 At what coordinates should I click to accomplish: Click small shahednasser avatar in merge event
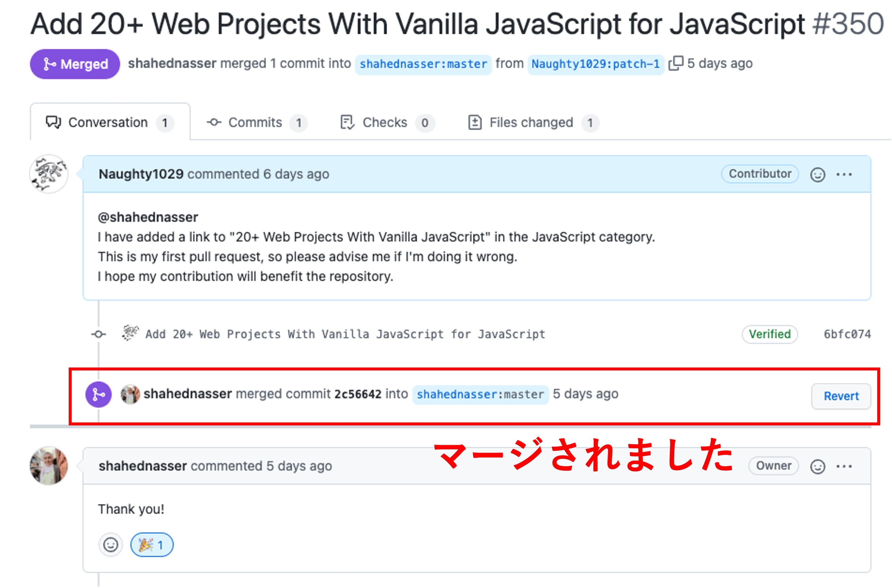point(130,394)
